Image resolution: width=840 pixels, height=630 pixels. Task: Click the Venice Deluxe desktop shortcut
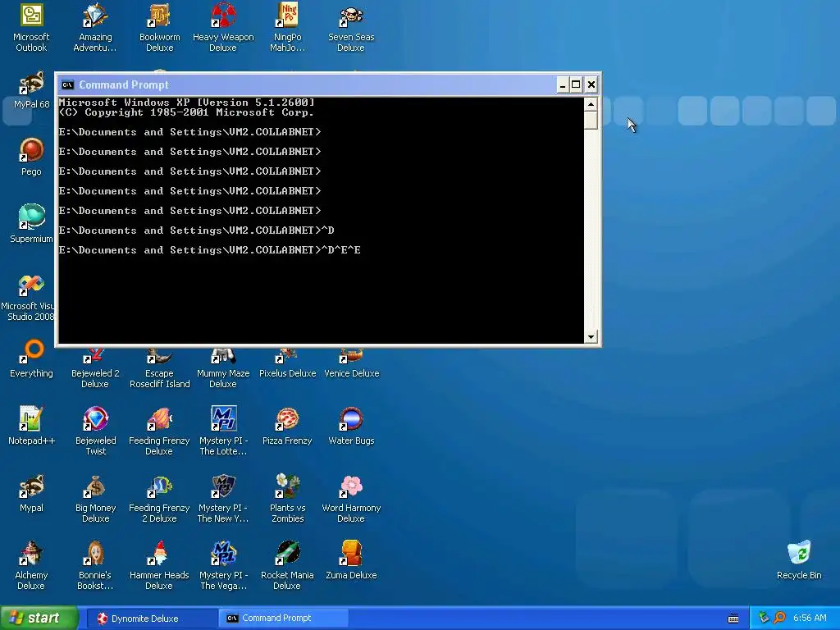351,363
